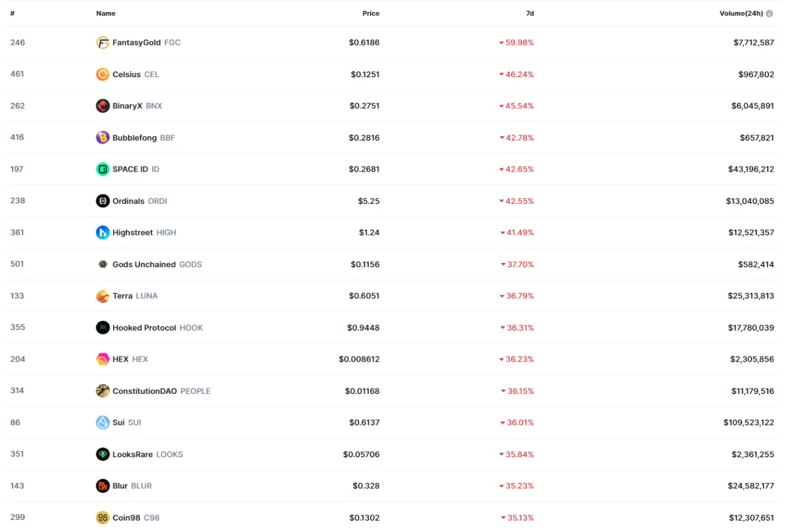
Task: Click the BinaryX coin logo icon
Action: pyautogui.click(x=103, y=106)
